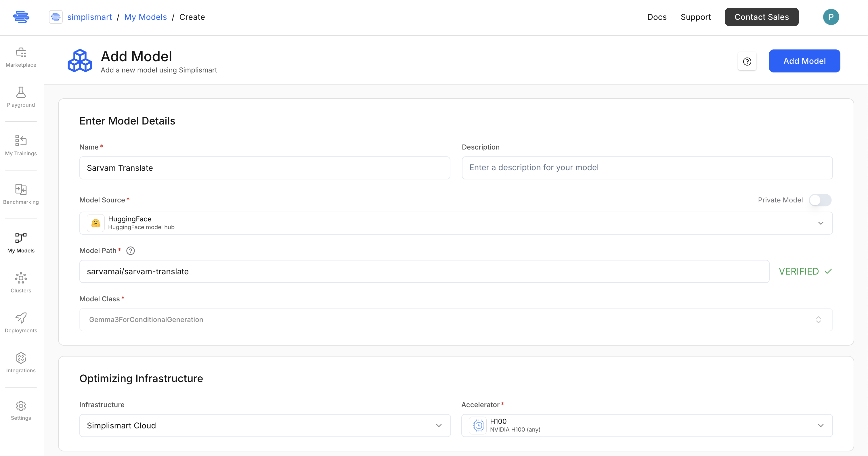Click into the Description input field

[647, 168]
